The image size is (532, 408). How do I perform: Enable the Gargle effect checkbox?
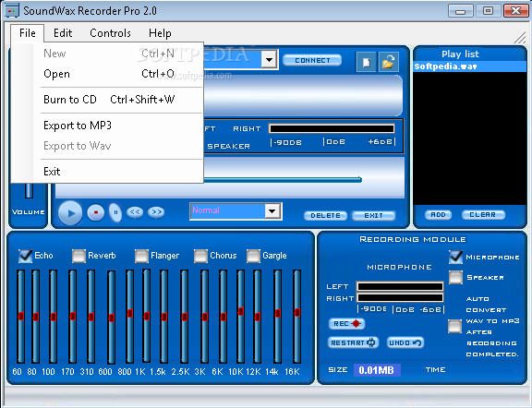click(x=253, y=256)
